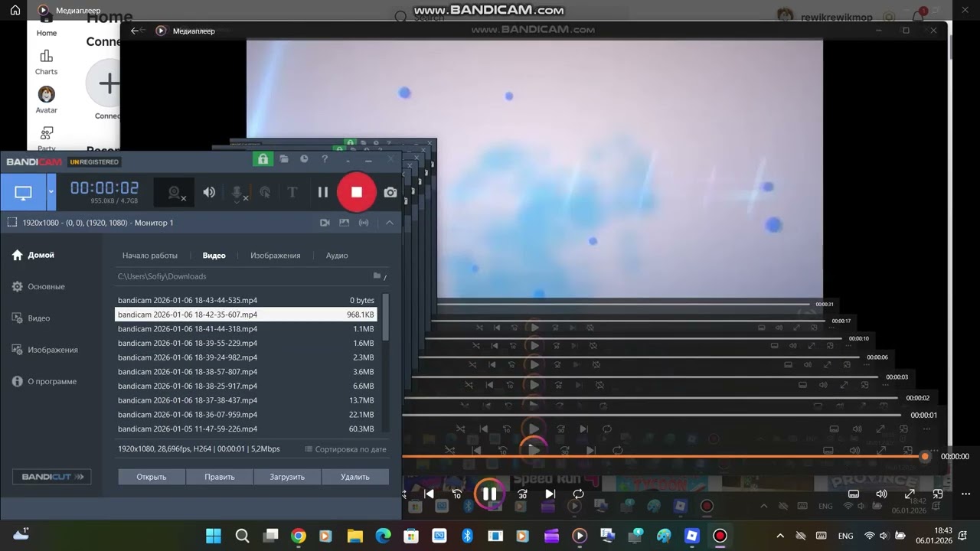
Task: Click the Открыть button
Action: click(152, 477)
